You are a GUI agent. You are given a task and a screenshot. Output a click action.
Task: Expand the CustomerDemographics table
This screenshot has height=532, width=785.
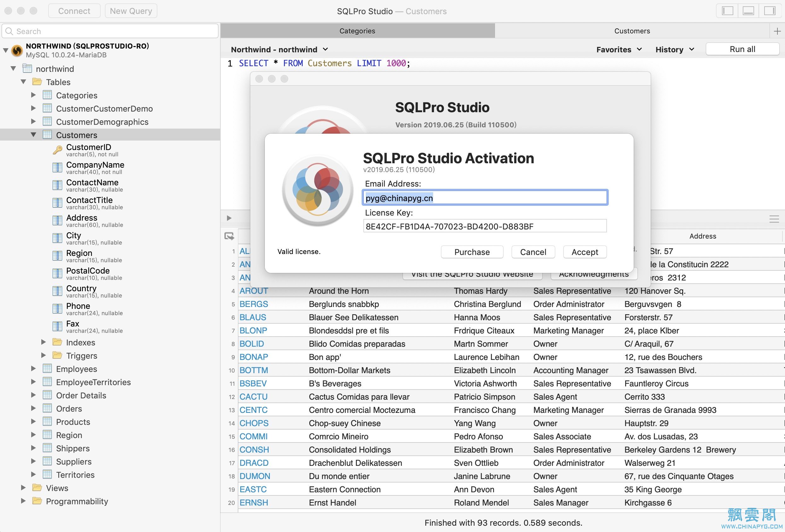33,122
